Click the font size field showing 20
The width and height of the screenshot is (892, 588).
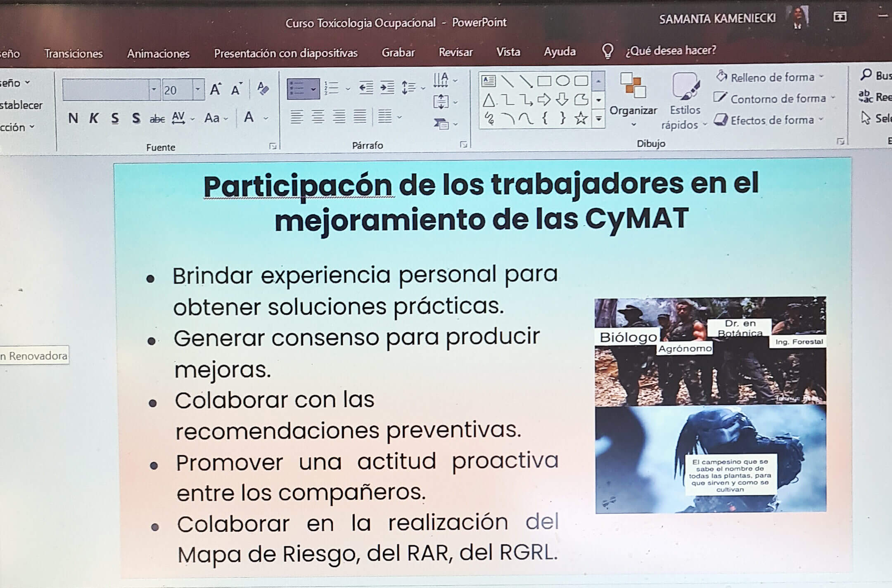(x=178, y=90)
